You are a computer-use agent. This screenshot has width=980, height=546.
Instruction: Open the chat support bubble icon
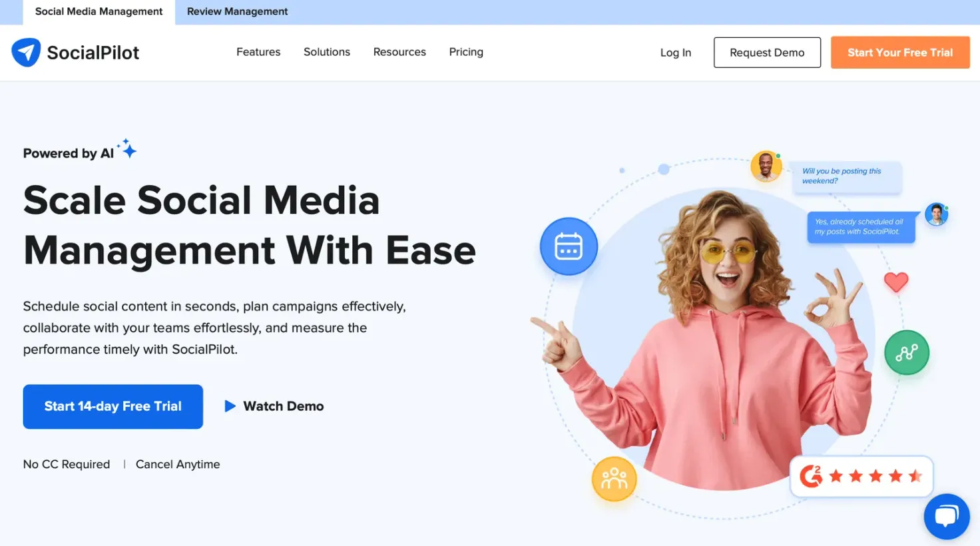(946, 517)
